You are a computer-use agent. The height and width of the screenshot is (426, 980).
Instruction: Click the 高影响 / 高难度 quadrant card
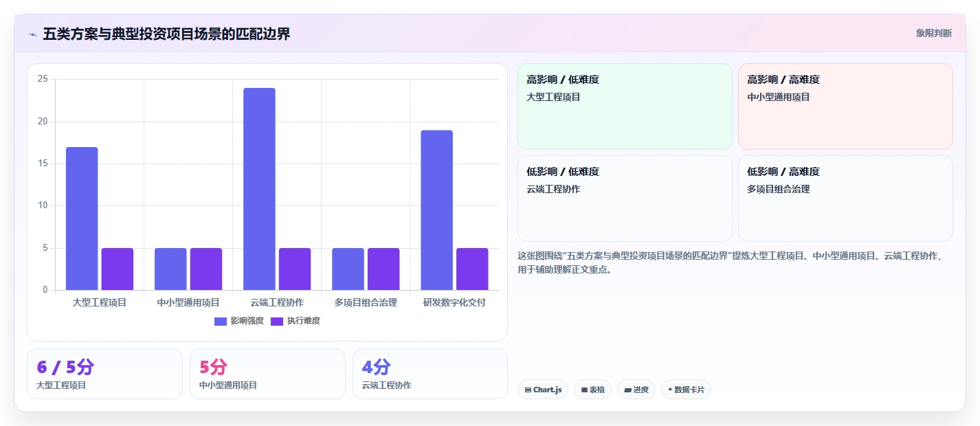(x=845, y=106)
